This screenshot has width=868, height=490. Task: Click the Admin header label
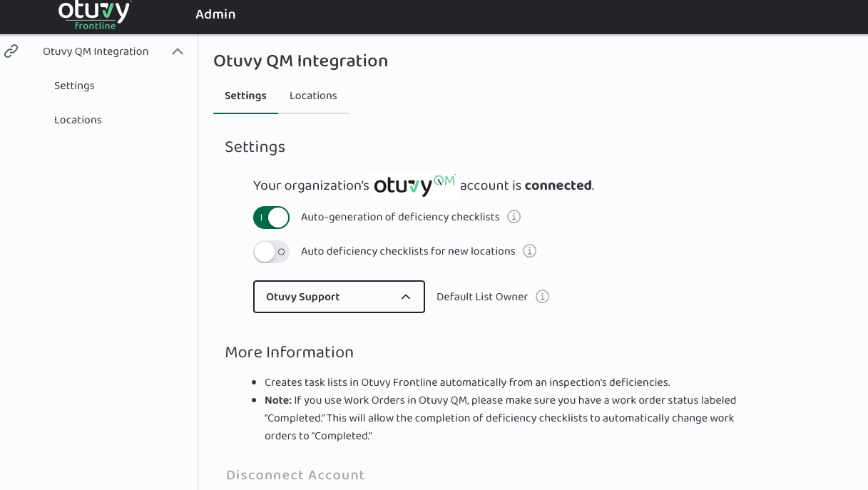215,14
